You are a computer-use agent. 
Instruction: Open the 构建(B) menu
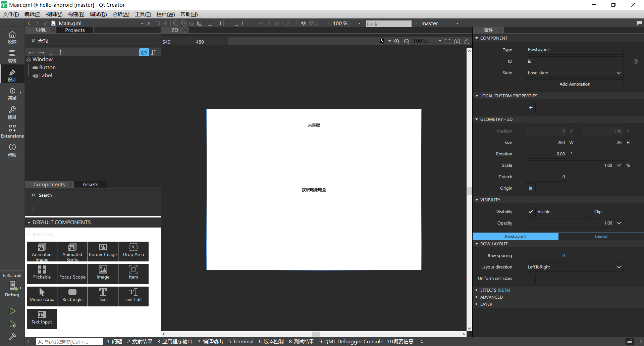coord(76,14)
